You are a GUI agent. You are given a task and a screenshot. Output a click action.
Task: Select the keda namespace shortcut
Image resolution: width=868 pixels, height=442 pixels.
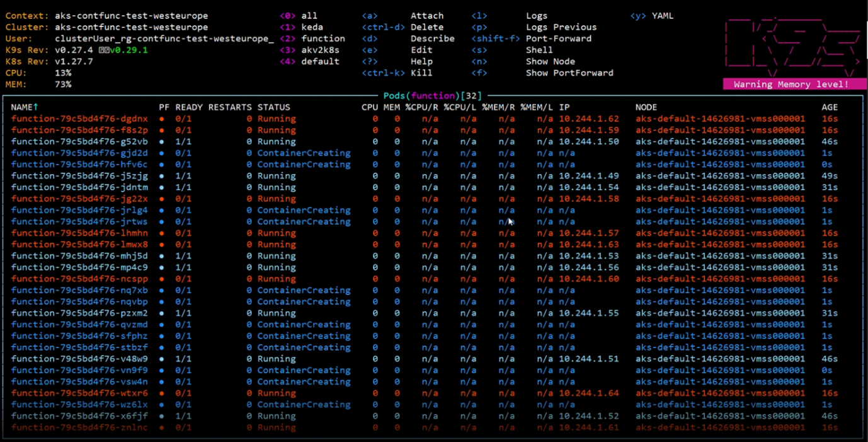point(312,27)
